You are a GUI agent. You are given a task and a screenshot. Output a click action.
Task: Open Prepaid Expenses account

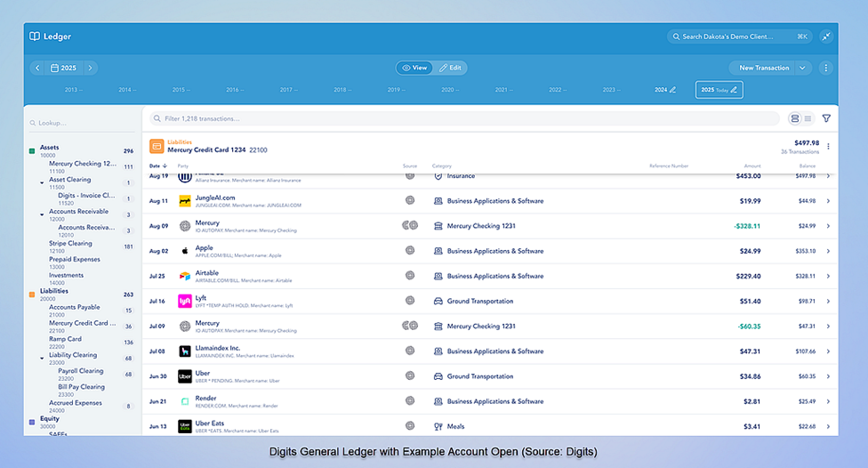pyautogui.click(x=74, y=259)
